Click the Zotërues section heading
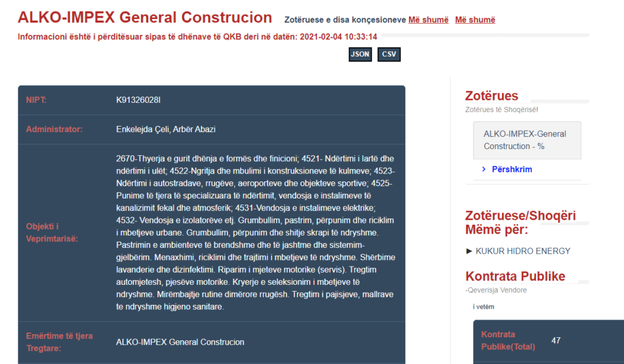Screen dimensions: 624x364 click(x=492, y=96)
